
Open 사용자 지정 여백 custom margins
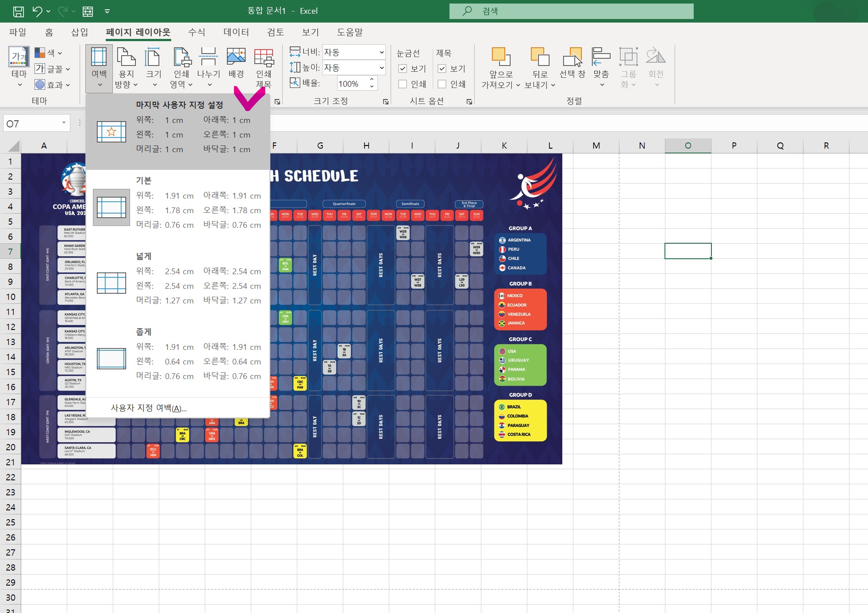point(178,408)
